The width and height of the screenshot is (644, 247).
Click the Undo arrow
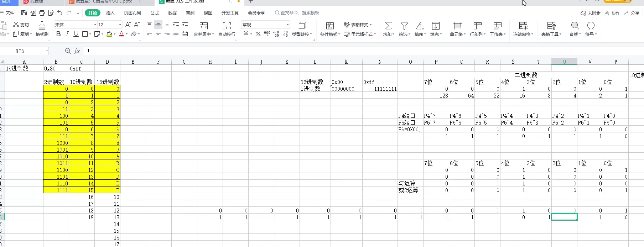(x=59, y=13)
